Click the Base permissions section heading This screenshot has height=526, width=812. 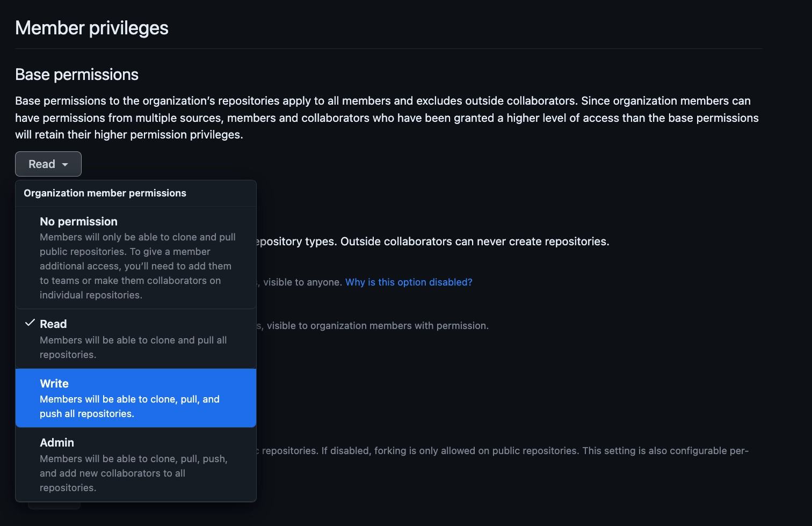77,75
